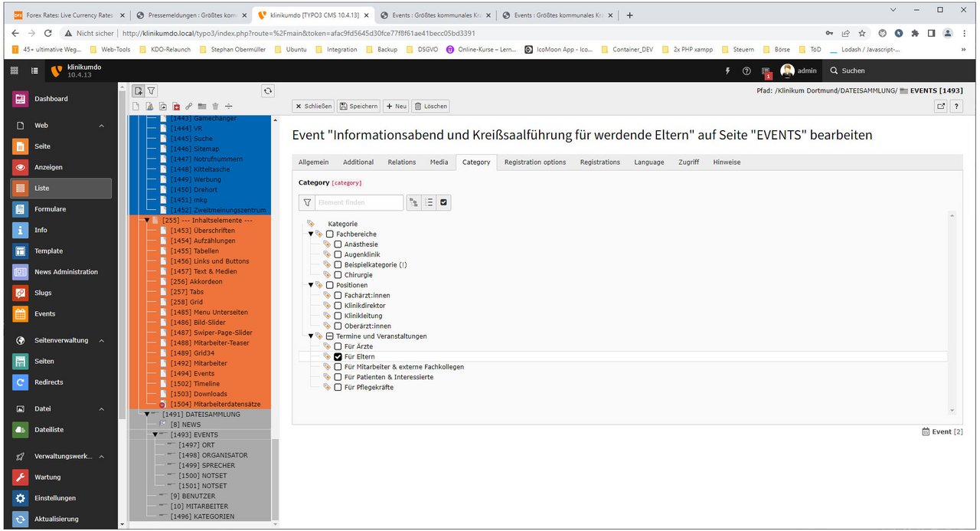980x531 pixels.
Task: Switch to the Relations tab
Action: [x=402, y=162]
